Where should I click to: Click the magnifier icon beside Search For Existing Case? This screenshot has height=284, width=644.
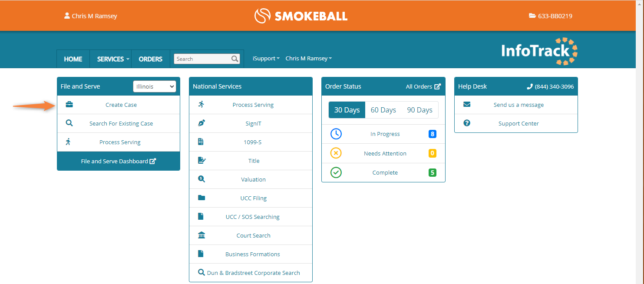[x=69, y=123]
